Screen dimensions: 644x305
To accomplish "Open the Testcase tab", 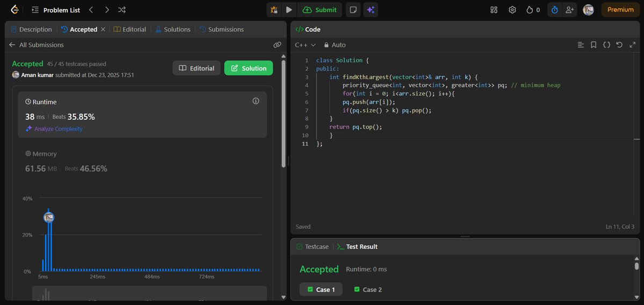I will click(x=312, y=246).
